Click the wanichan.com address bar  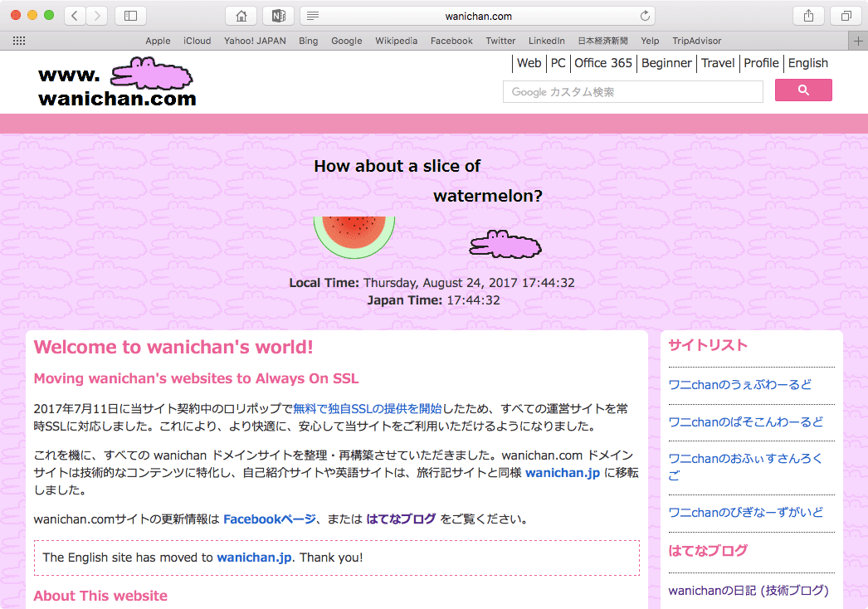click(478, 16)
